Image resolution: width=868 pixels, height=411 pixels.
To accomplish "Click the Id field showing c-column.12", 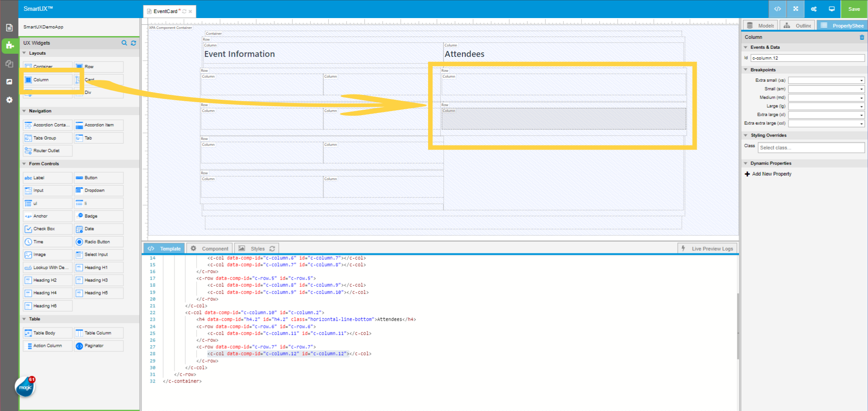I will (807, 58).
